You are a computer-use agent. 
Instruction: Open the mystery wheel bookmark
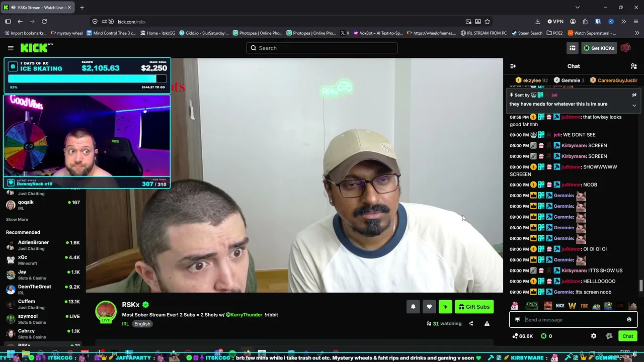click(x=67, y=33)
